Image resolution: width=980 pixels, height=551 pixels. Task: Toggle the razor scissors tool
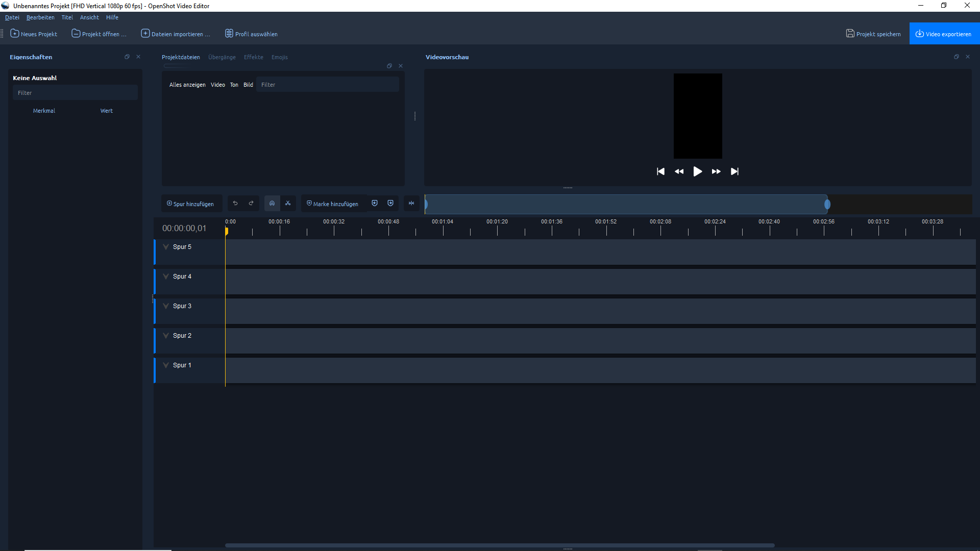(x=288, y=203)
